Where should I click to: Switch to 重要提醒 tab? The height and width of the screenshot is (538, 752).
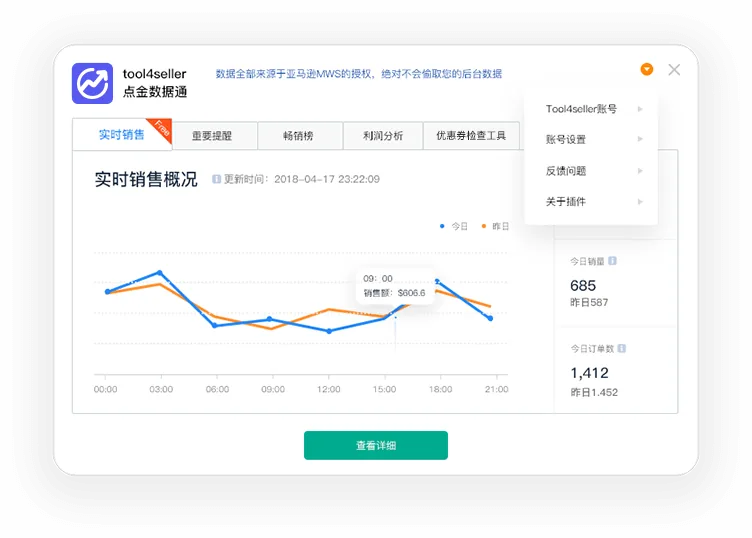[x=212, y=136]
